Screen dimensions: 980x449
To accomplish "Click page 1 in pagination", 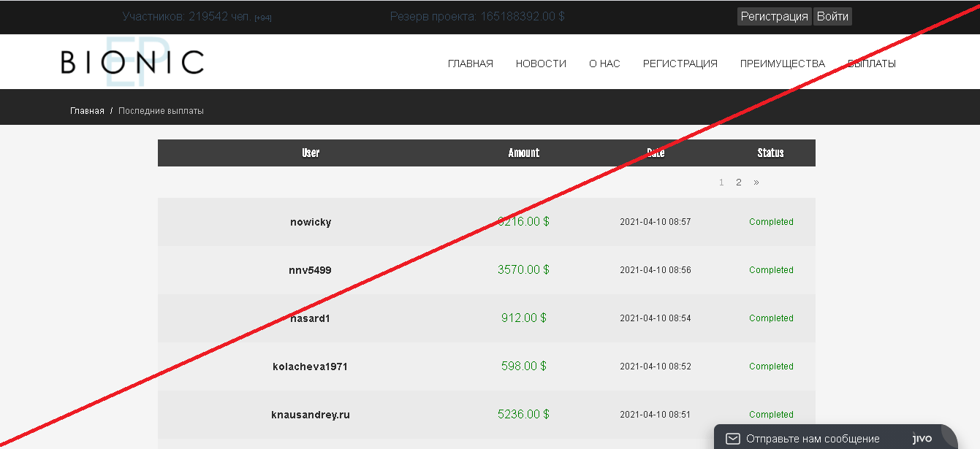I will pos(721,183).
